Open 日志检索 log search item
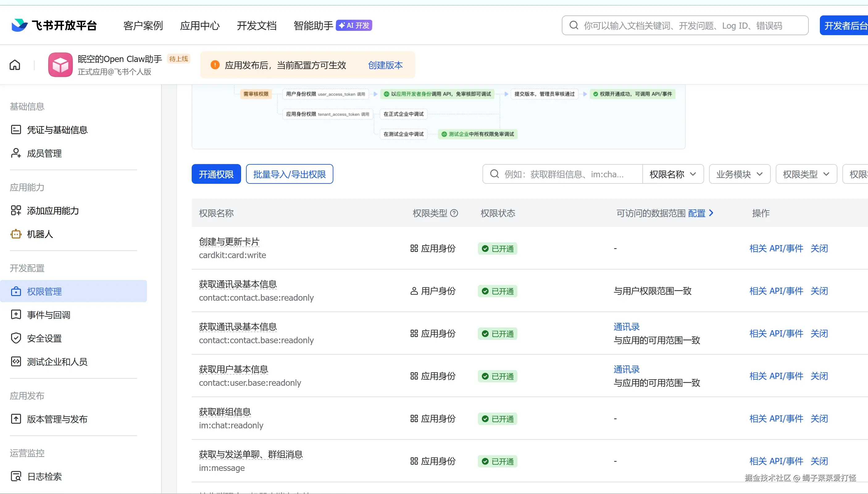This screenshot has height=494, width=868. 44,476
